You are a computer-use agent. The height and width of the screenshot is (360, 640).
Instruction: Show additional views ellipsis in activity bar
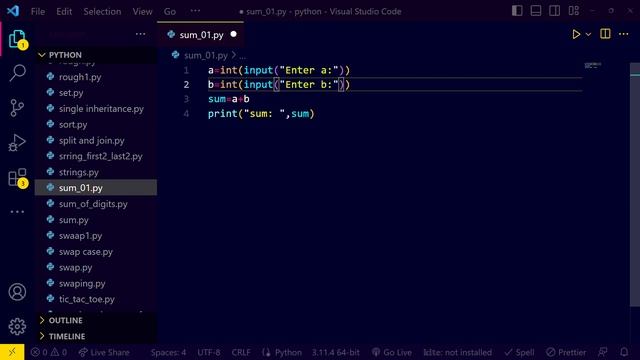17,212
